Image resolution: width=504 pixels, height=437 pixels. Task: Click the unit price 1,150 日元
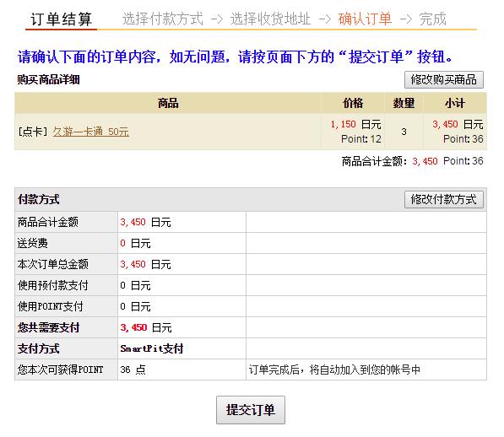(x=355, y=124)
